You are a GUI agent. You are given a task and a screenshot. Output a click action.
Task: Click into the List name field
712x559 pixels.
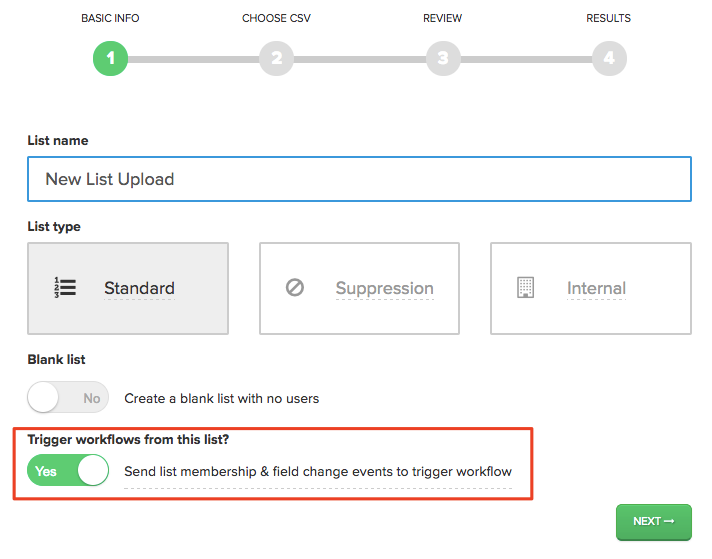click(359, 179)
